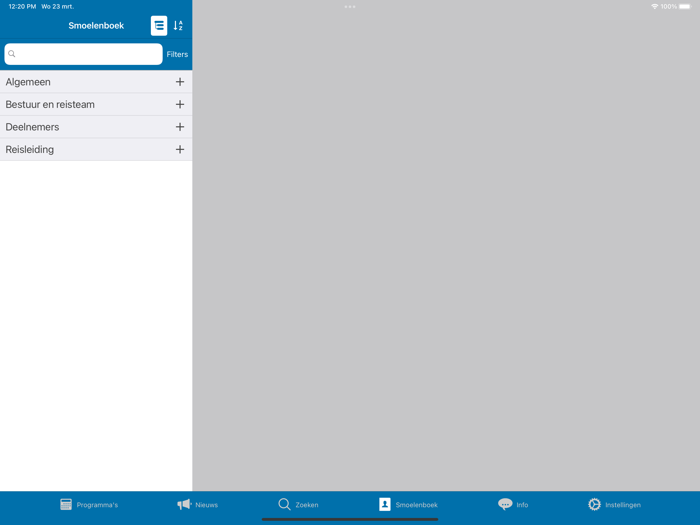The image size is (700, 525).
Task: Expand the Deelnemers group plus icon
Action: pos(180,127)
